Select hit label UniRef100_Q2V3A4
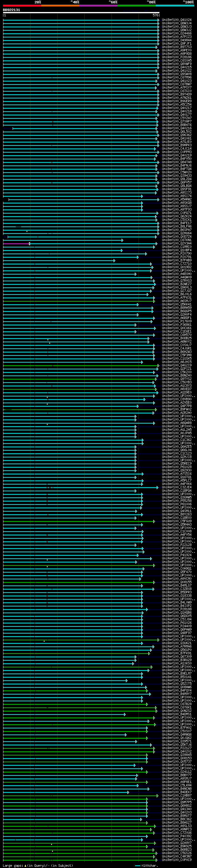The image size is (197, 868). click(x=177, y=243)
